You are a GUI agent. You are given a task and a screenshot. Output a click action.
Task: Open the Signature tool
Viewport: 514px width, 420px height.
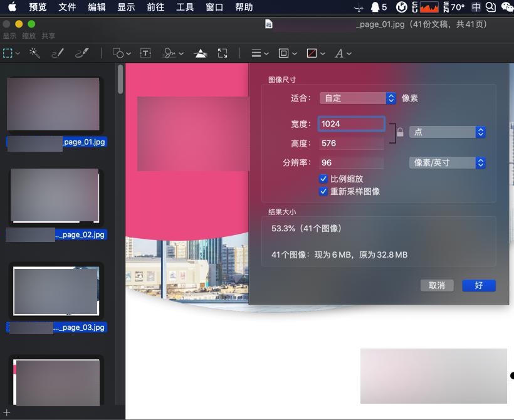click(x=170, y=53)
